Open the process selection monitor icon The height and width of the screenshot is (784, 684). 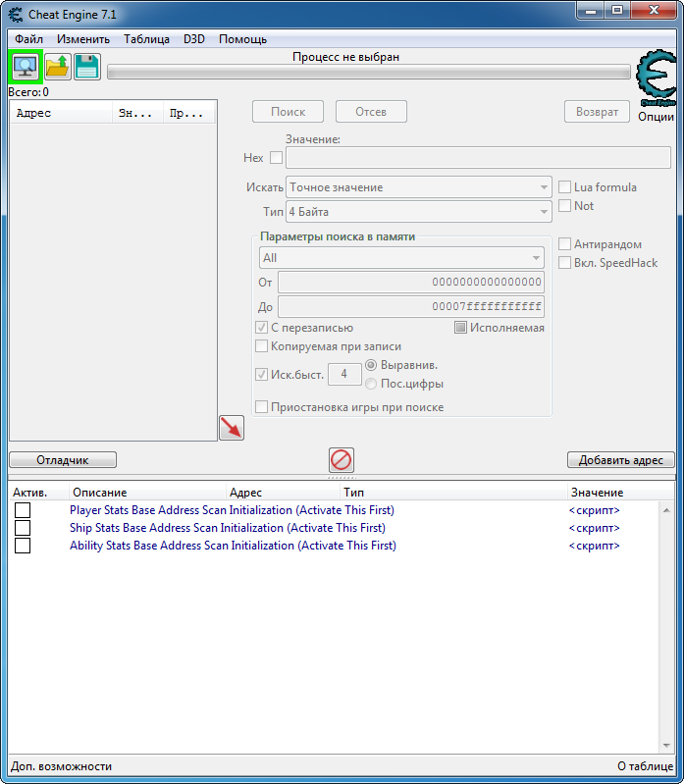click(x=25, y=67)
